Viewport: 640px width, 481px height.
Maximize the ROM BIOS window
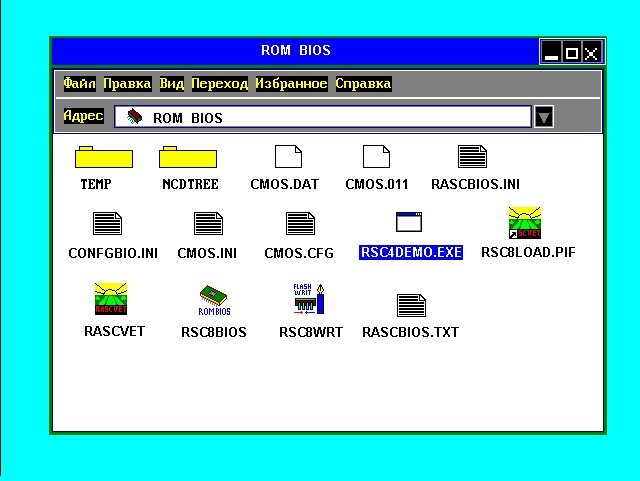coord(571,52)
